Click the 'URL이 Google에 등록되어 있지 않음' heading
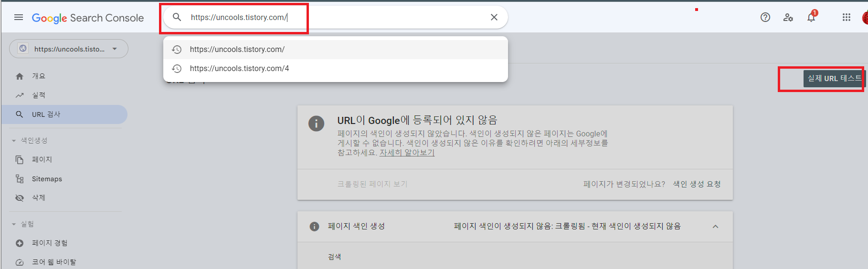The height and width of the screenshot is (269, 868). pyautogui.click(x=417, y=120)
